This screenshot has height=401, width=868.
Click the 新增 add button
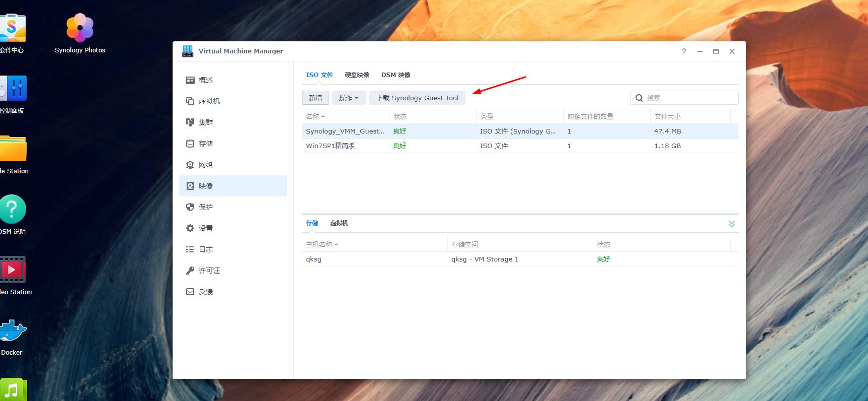[315, 98]
